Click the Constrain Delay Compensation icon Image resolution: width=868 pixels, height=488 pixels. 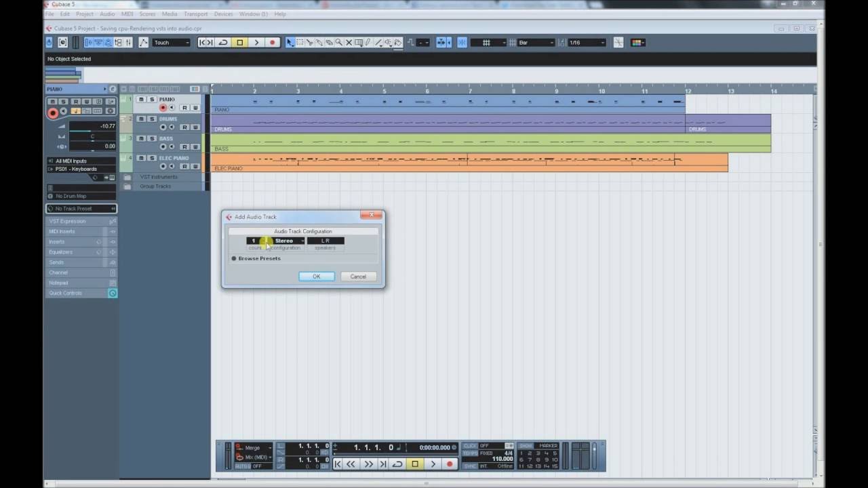(62, 42)
